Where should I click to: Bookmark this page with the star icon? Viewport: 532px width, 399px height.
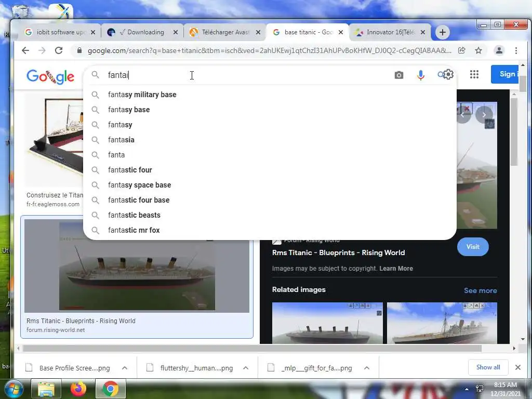478,50
